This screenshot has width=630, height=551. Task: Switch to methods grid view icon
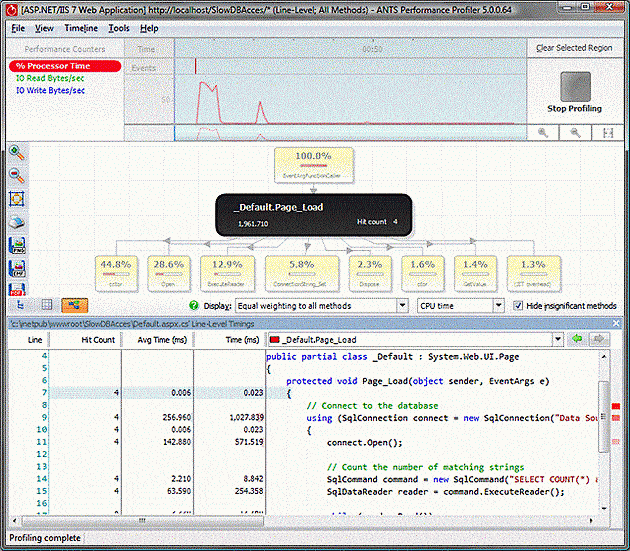47,305
